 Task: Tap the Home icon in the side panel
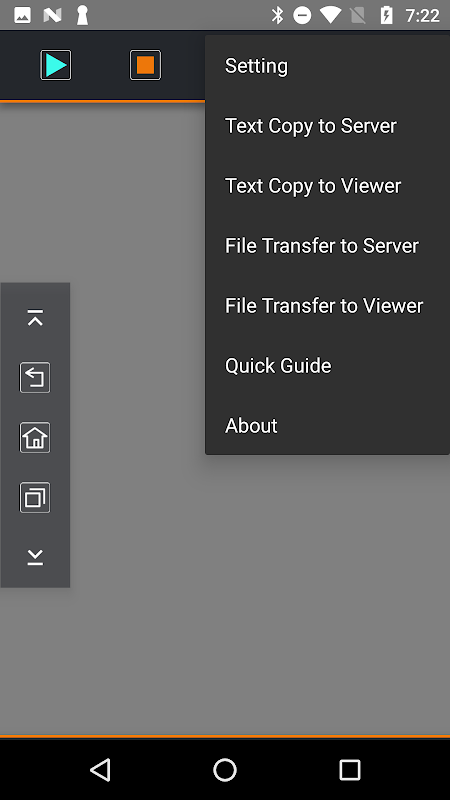35,438
